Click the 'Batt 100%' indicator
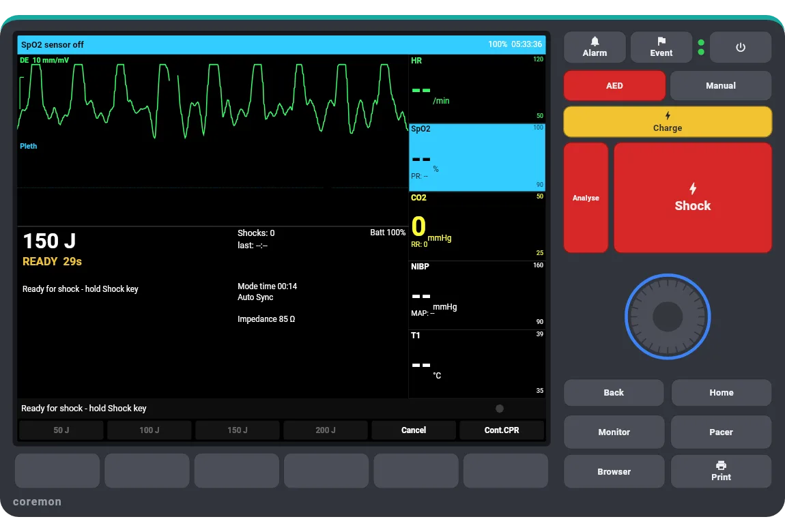785x532 pixels. 388,233
